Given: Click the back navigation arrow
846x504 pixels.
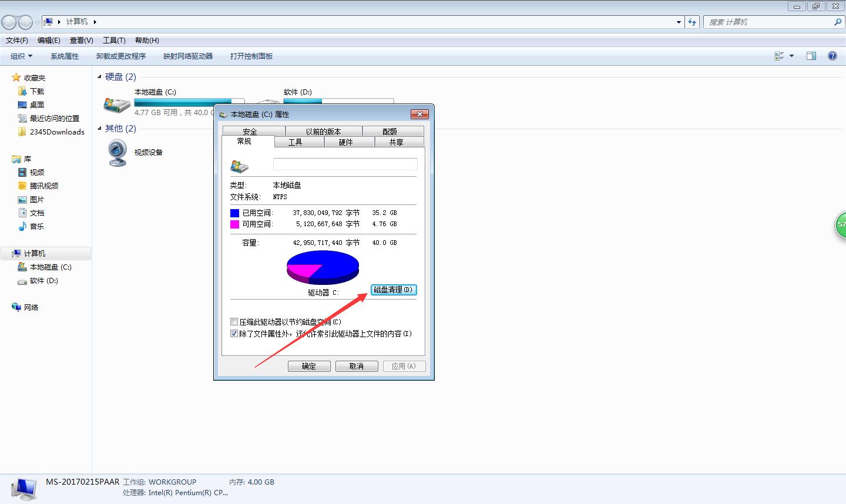Looking at the screenshot, I should tap(9, 22).
